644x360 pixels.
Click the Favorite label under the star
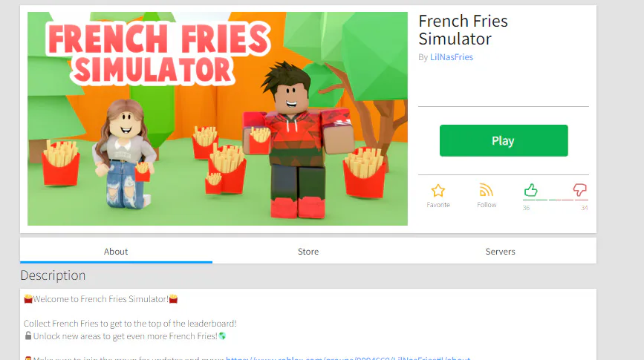point(438,204)
